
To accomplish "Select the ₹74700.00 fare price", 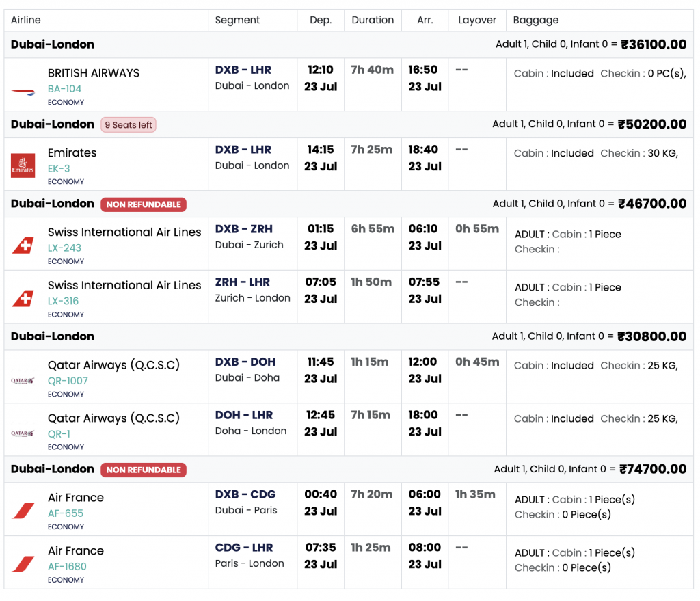I will pos(653,469).
